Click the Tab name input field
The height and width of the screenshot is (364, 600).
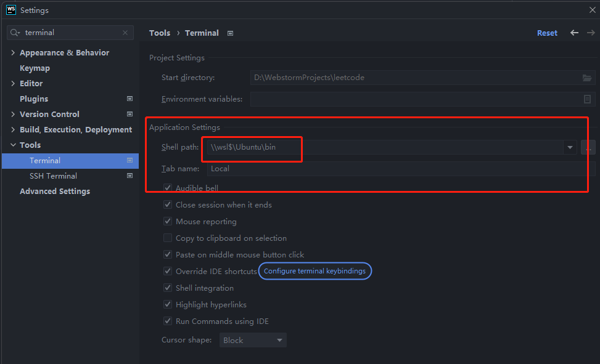coord(401,169)
